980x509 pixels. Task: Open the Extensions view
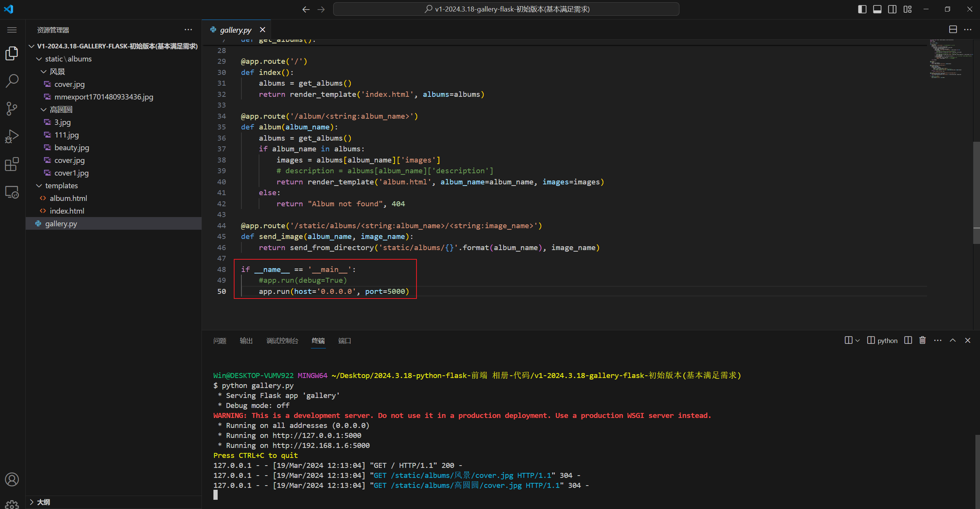click(x=12, y=164)
